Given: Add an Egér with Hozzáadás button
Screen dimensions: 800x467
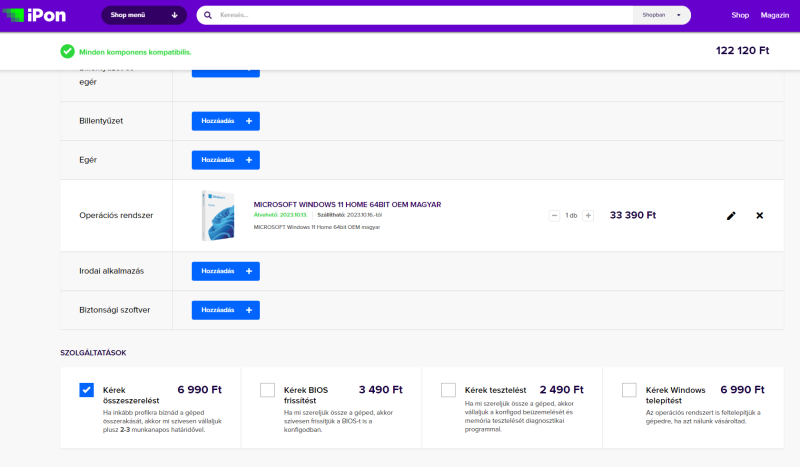Looking at the screenshot, I should [226, 160].
